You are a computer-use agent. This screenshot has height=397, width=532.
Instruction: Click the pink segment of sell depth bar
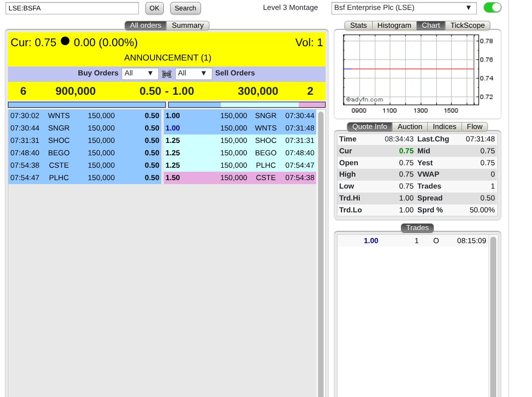point(312,105)
